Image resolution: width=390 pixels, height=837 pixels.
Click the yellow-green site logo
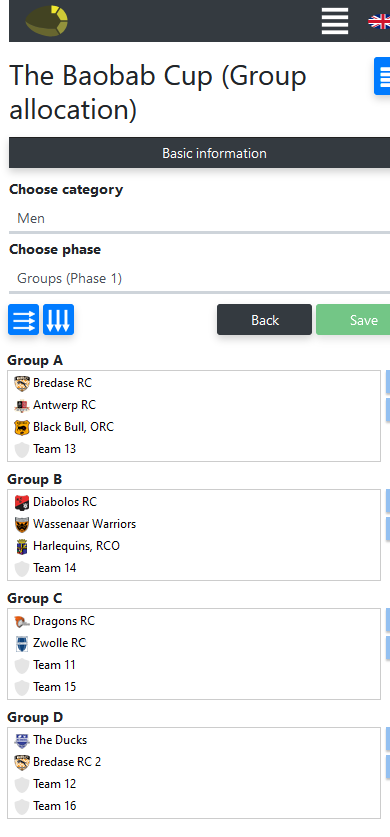46,21
